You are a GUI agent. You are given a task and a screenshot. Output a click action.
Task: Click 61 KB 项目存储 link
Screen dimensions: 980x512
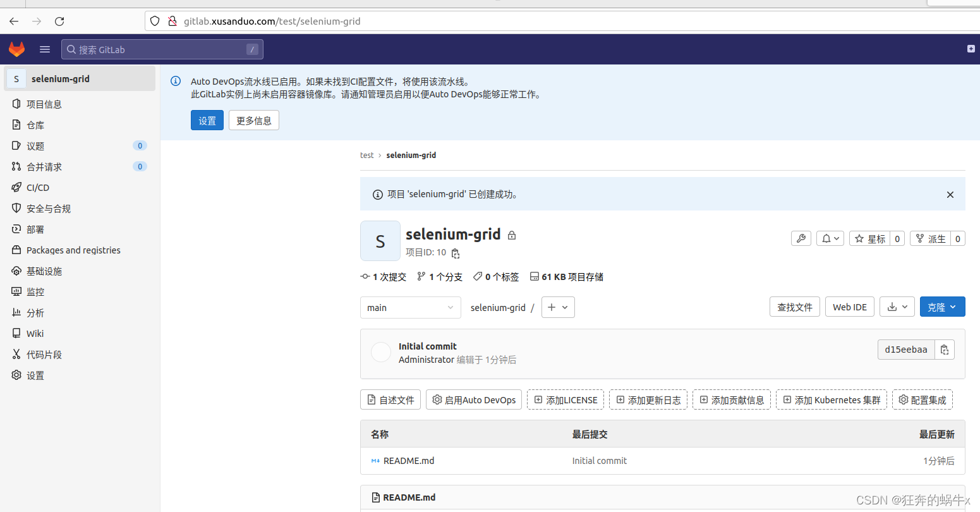567,277
